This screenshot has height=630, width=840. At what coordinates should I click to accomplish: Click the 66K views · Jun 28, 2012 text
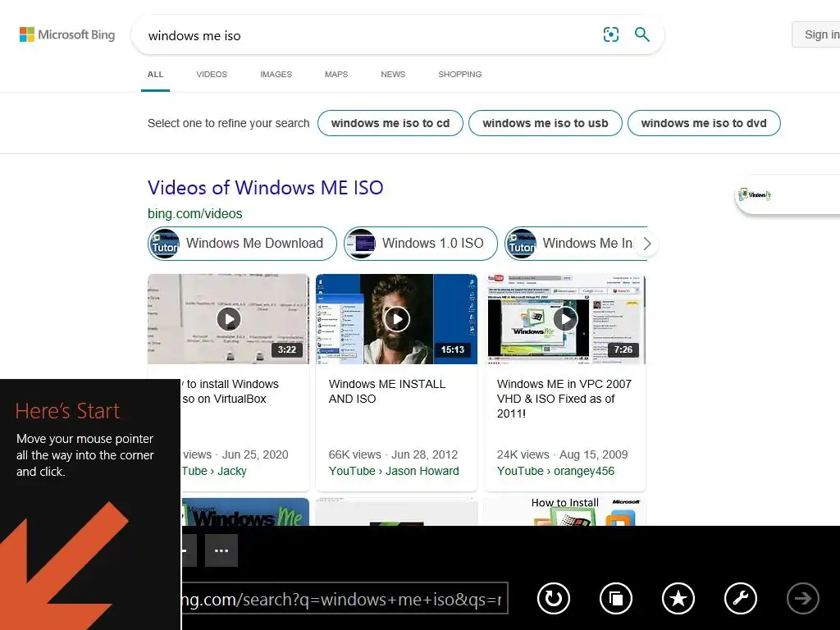tap(393, 454)
